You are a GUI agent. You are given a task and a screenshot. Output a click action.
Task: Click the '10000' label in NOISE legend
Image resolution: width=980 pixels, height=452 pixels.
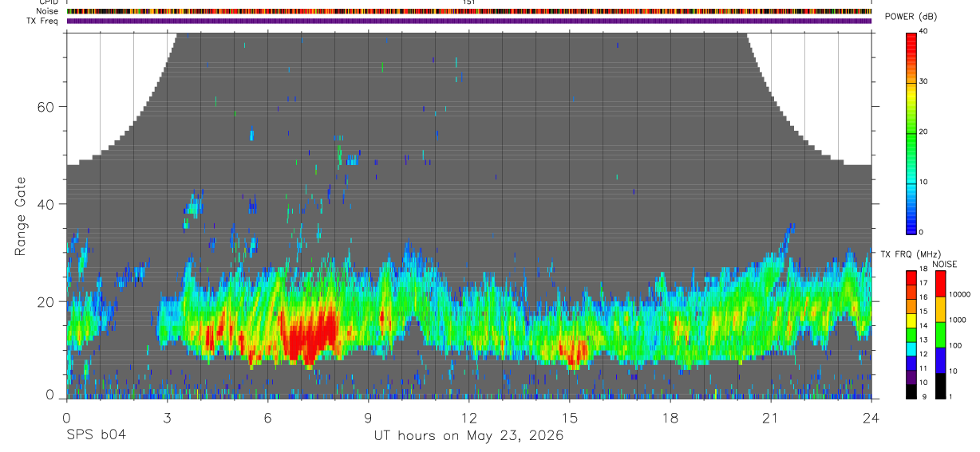959,294
